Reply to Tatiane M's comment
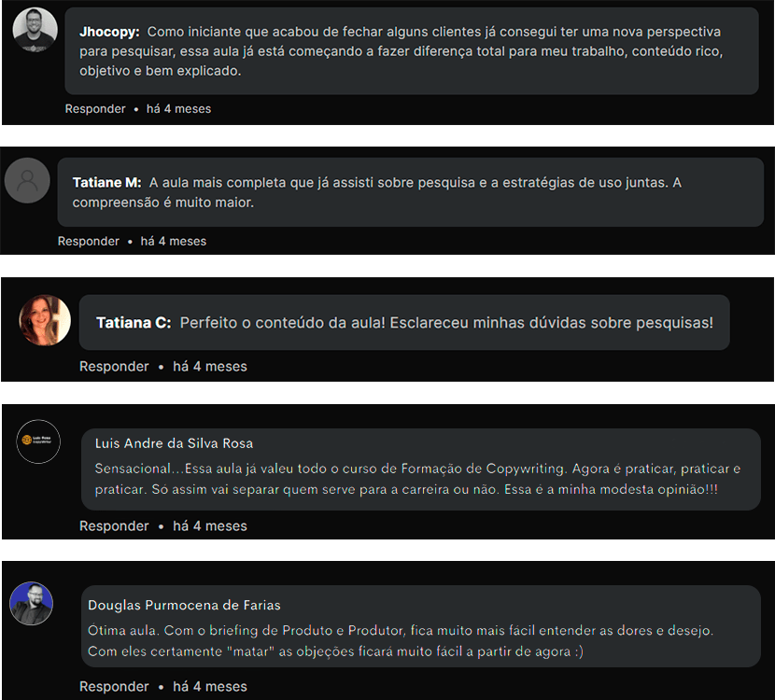Screen dimensions: 775x700 coord(88,241)
